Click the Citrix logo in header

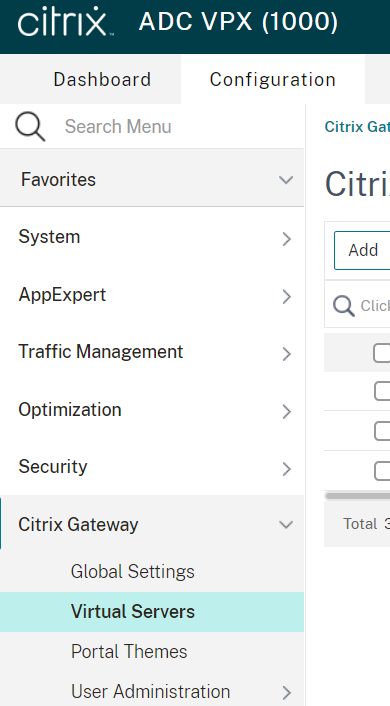click(x=65, y=23)
